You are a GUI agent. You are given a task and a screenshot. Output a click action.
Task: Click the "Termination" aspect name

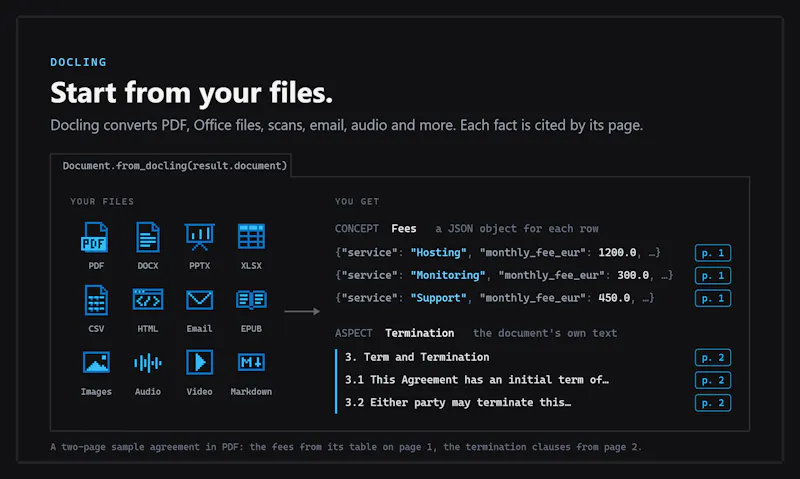[x=419, y=333]
